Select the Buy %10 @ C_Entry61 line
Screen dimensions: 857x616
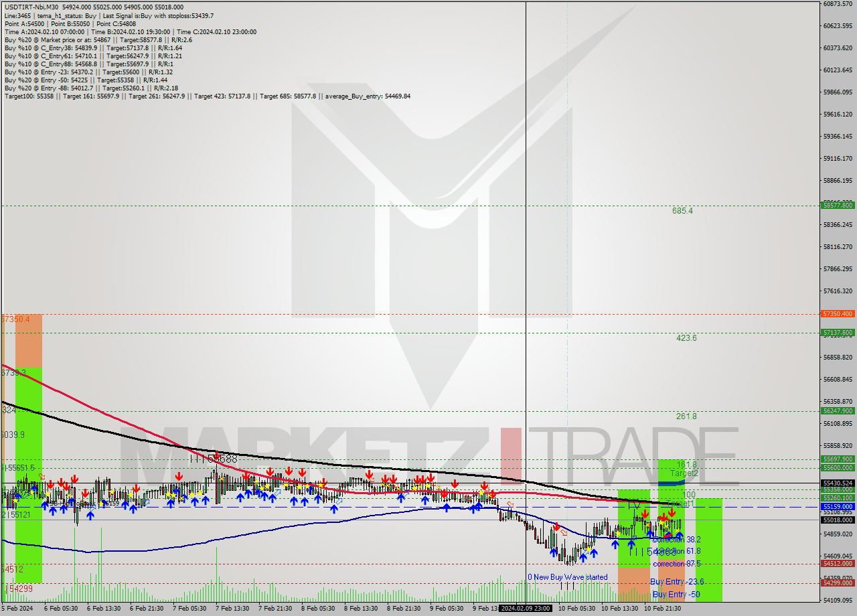(93, 56)
